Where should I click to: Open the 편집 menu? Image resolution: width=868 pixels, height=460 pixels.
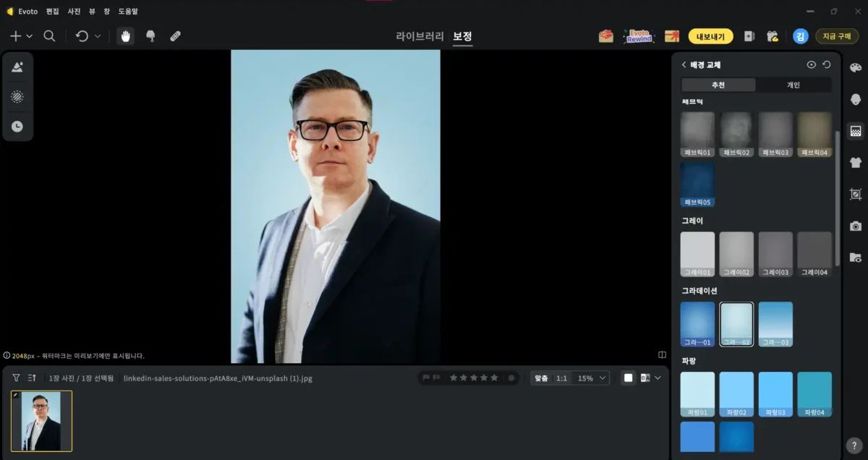point(52,12)
